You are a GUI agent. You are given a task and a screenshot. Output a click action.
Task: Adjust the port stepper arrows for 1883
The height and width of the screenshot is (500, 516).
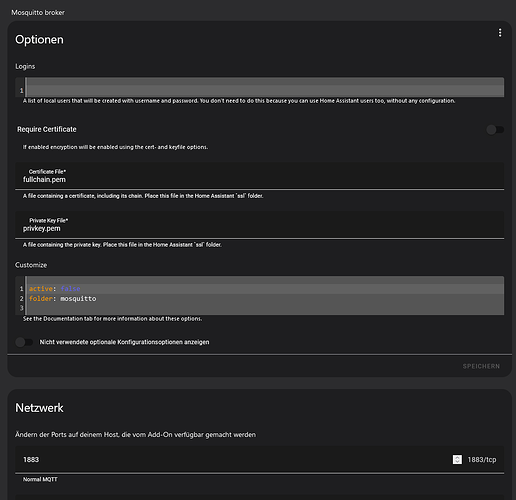click(457, 460)
